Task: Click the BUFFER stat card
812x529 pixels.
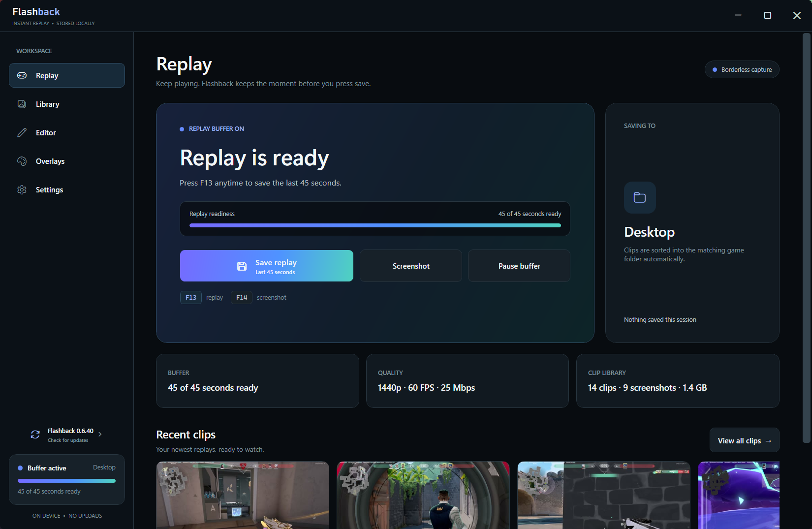Action: tap(257, 381)
